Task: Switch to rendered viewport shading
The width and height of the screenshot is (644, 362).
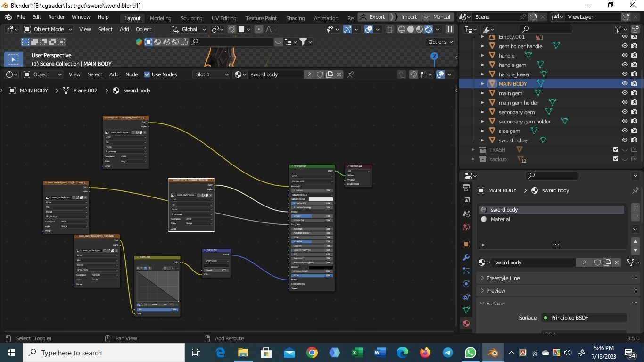Action: coord(429,29)
